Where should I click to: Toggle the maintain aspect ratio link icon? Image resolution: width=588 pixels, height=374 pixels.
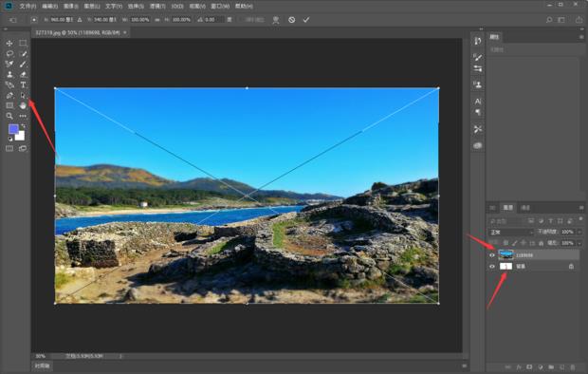coord(157,20)
